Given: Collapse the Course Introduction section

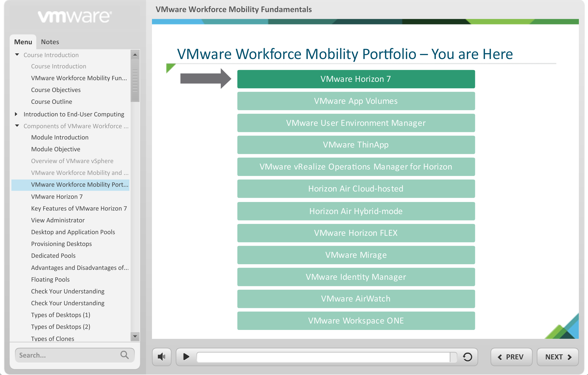Looking at the screenshot, I should (17, 55).
